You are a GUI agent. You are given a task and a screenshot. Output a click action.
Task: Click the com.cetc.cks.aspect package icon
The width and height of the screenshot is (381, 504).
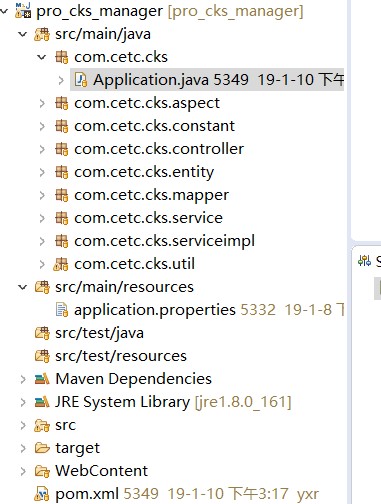point(62,103)
